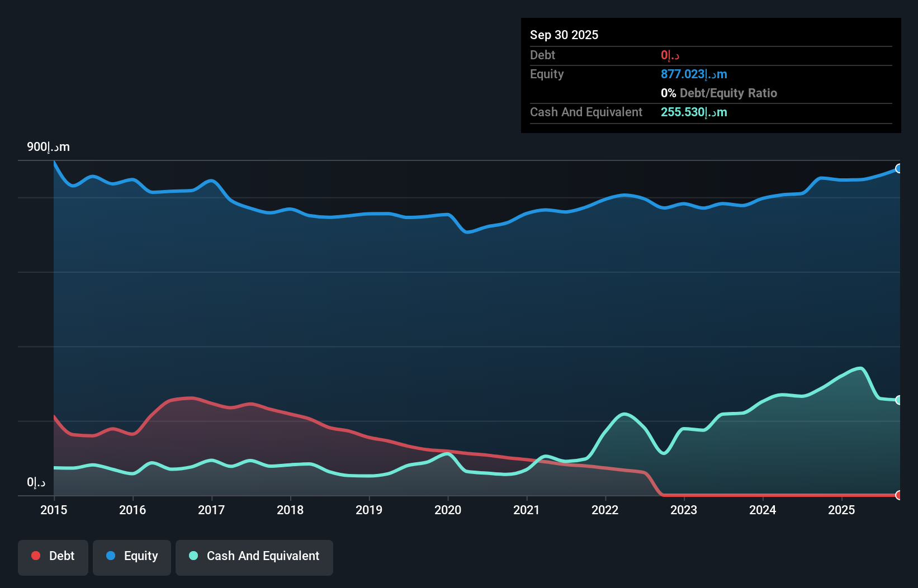The image size is (918, 588).
Task: Click the red Debt value in the tooltip
Action: click(669, 55)
